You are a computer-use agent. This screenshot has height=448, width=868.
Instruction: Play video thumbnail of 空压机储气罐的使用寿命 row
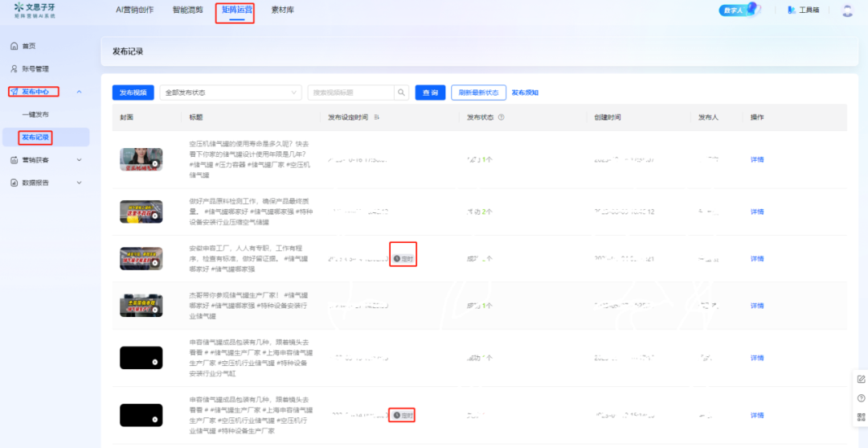[x=141, y=159]
